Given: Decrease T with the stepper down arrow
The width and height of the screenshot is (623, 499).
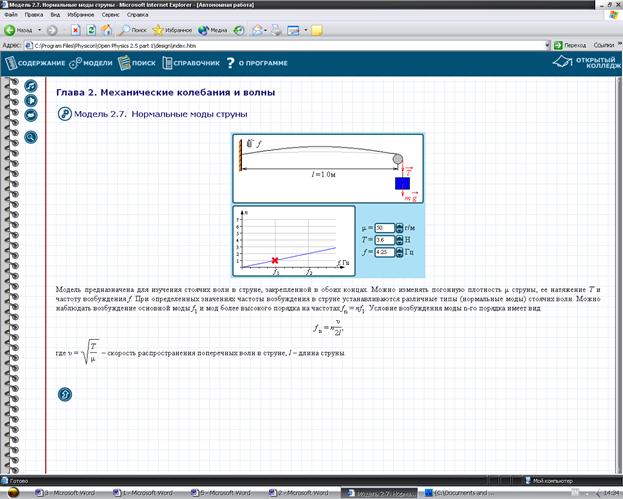Looking at the screenshot, I should (399, 243).
